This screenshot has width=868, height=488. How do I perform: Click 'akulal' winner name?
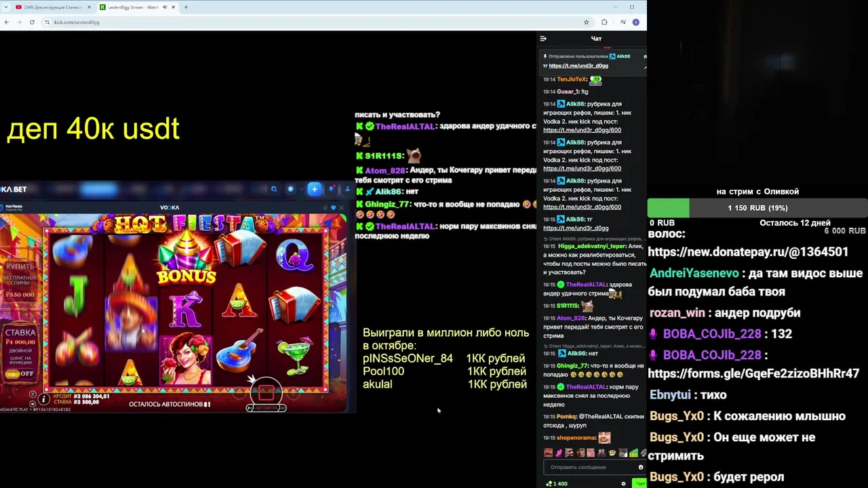tap(377, 384)
